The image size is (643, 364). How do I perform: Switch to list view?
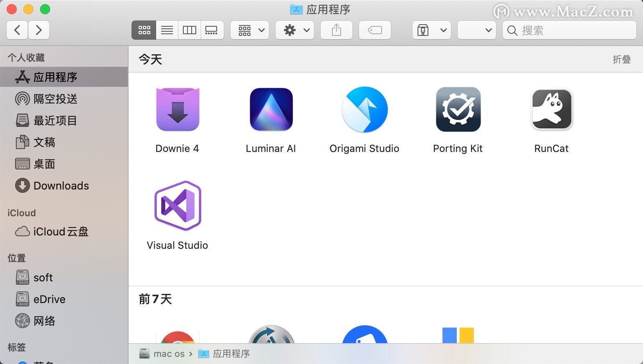tap(167, 30)
